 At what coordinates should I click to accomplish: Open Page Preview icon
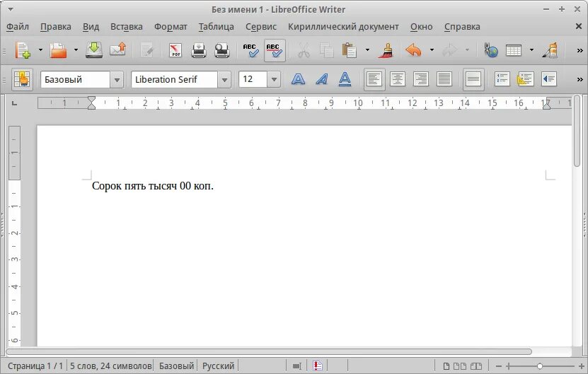pyautogui.click(x=222, y=49)
